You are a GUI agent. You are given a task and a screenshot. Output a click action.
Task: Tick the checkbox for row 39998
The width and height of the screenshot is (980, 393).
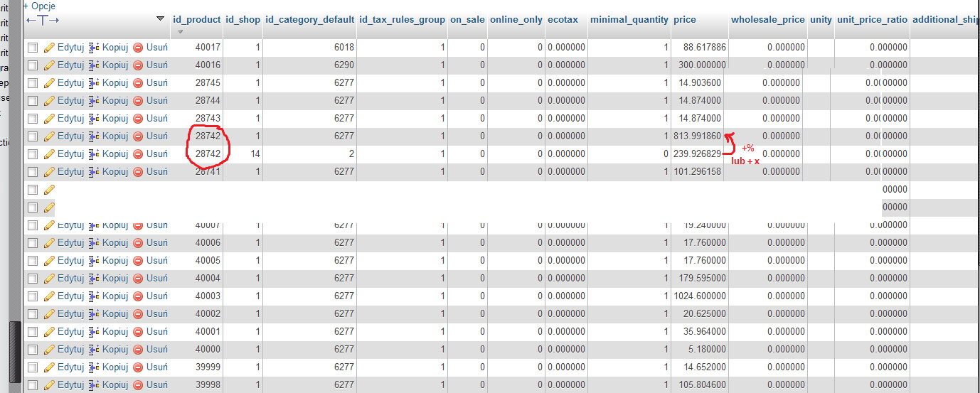[33, 385]
